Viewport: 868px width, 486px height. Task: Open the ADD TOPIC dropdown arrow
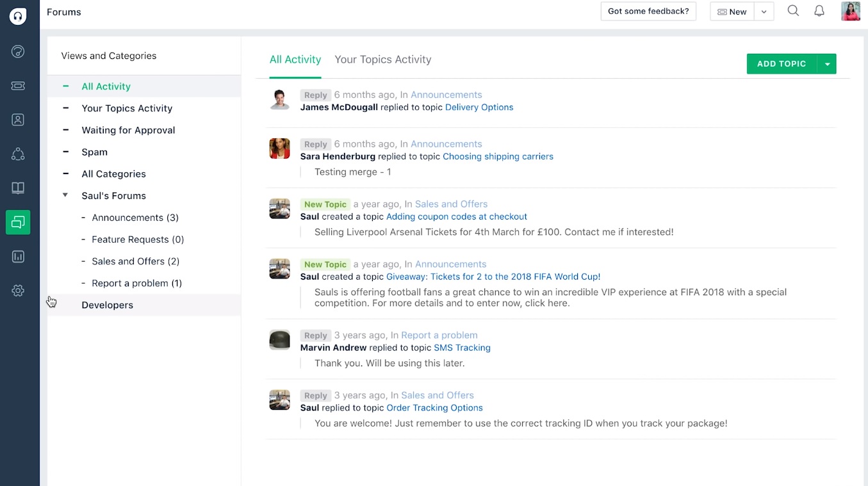tap(828, 63)
